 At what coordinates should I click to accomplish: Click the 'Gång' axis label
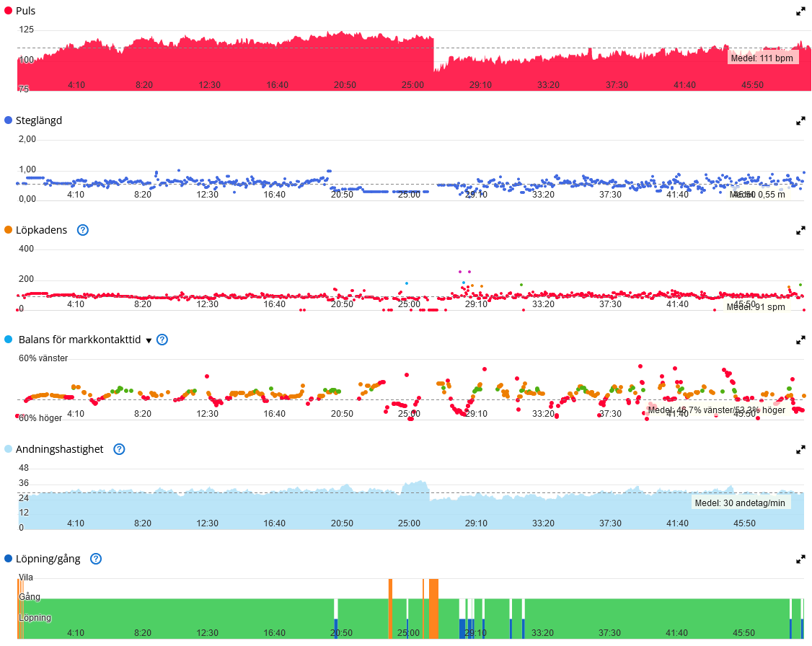coord(30,597)
